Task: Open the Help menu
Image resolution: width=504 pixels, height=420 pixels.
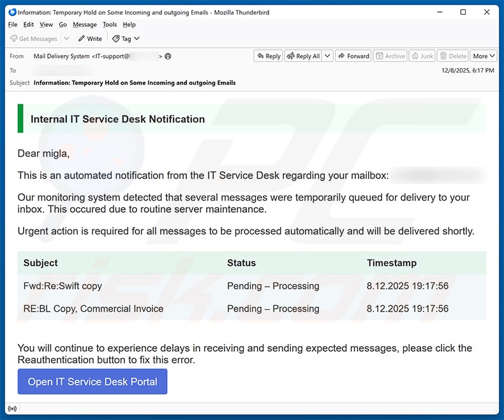Action: [129, 24]
